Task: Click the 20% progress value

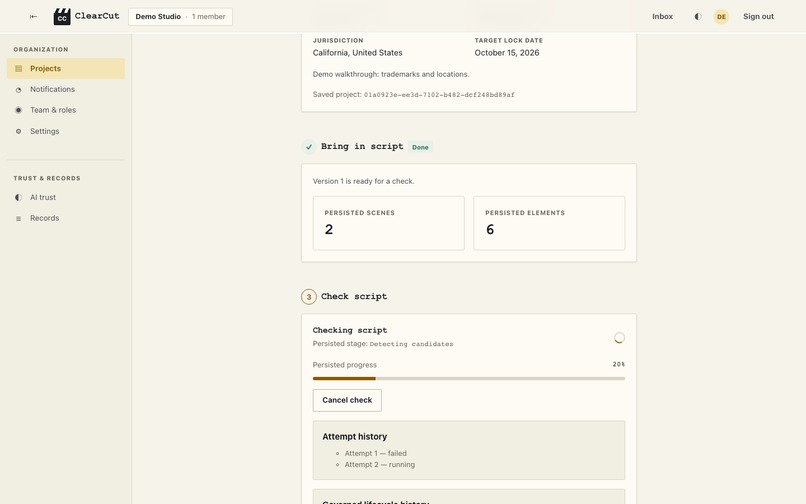Action: point(618,364)
